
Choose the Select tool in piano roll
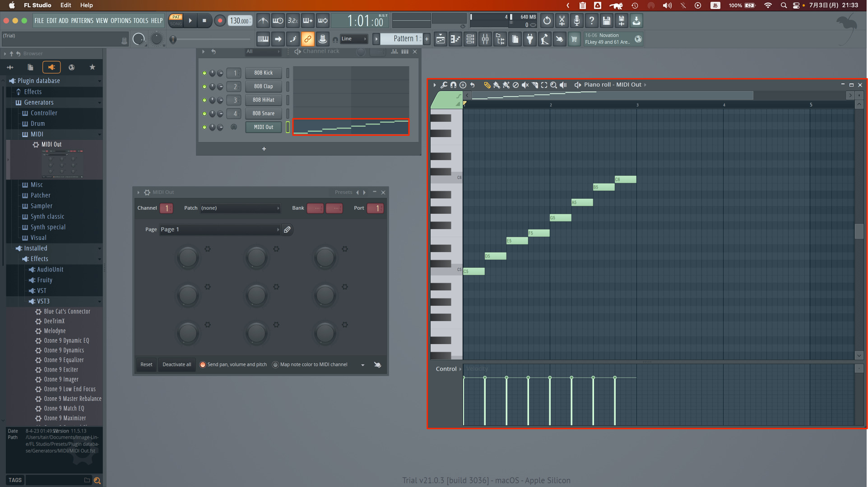tap(544, 85)
